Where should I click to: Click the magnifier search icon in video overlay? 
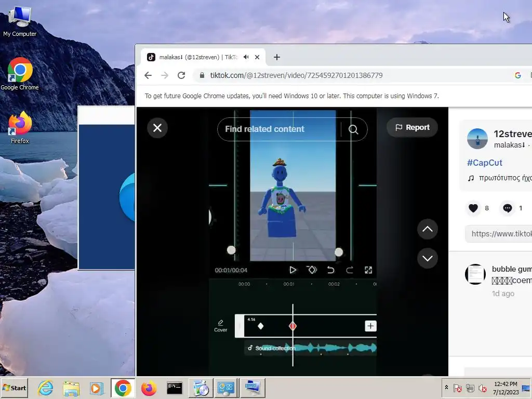tap(353, 129)
